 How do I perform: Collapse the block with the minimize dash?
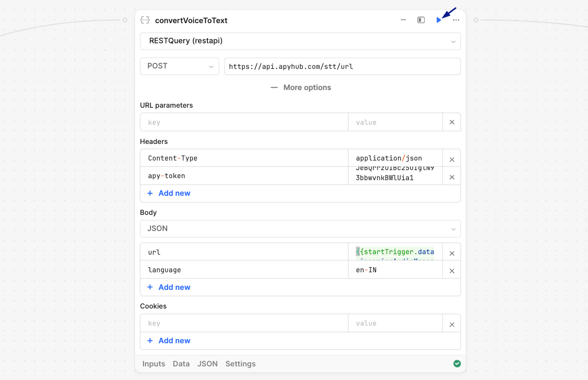403,20
